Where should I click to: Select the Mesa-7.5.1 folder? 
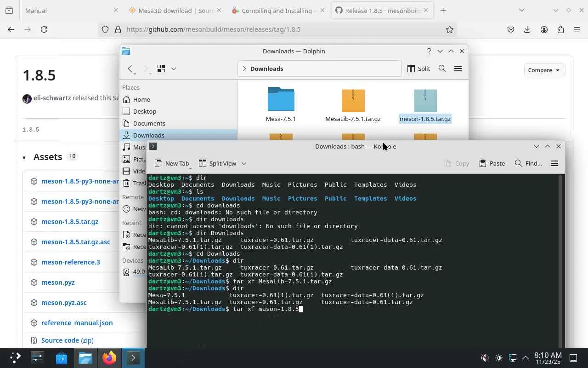(281, 104)
